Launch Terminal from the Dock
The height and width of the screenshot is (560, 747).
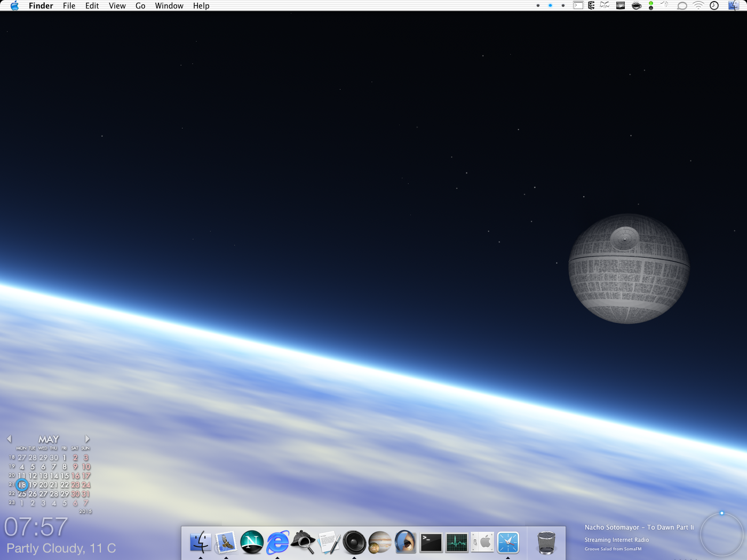[431, 542]
